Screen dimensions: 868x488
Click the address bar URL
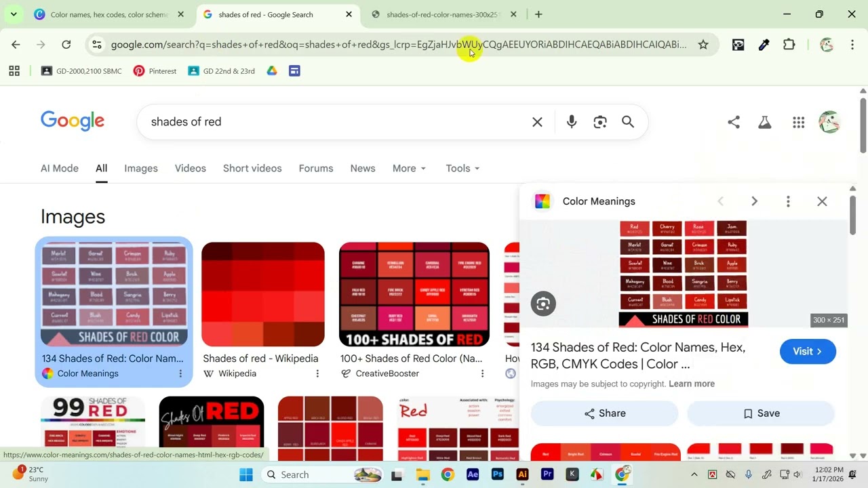coord(399,45)
